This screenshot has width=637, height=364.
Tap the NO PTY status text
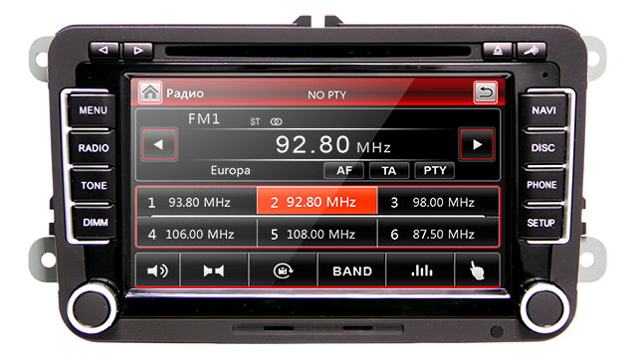[x=326, y=94]
